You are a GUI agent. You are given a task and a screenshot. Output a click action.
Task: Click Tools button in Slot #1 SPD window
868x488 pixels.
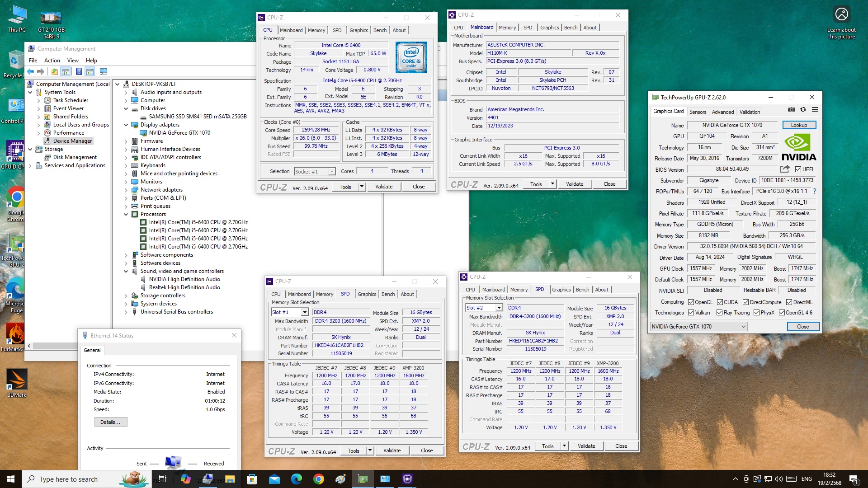[353, 451]
